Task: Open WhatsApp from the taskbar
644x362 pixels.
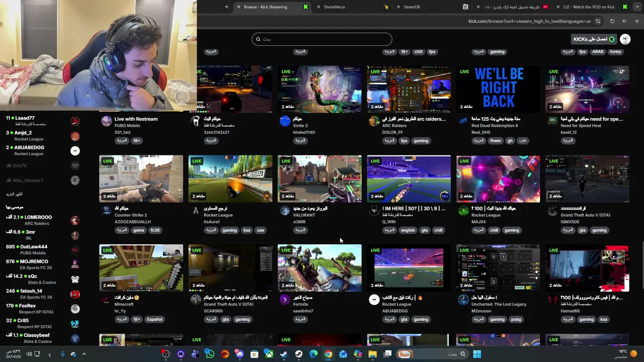Action: (210, 354)
